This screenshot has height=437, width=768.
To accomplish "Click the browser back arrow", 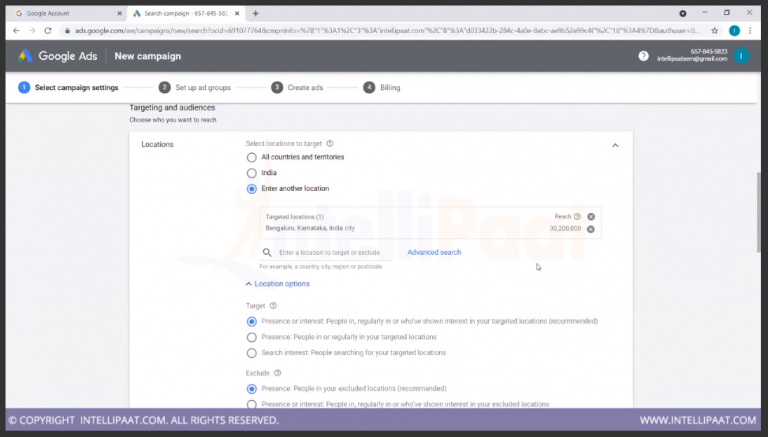I will tap(16, 30).
